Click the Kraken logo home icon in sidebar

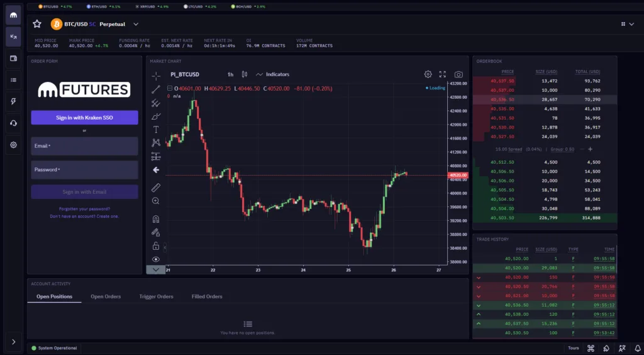(x=14, y=15)
